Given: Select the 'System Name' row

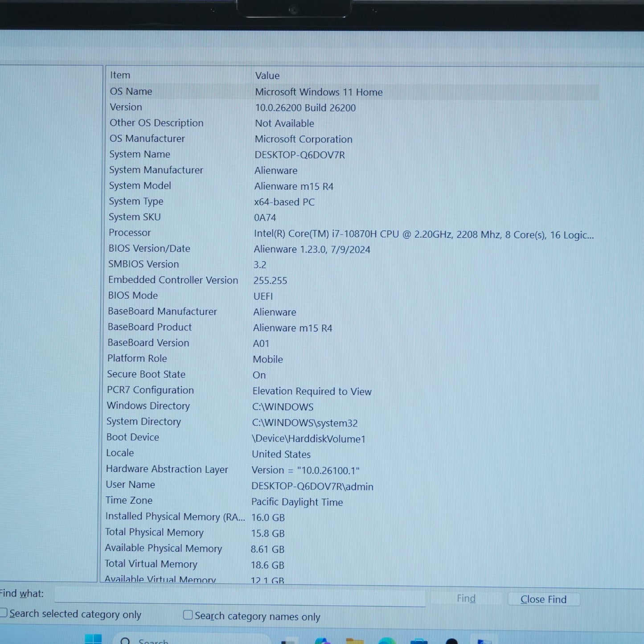Looking at the screenshot, I should coord(139,154).
